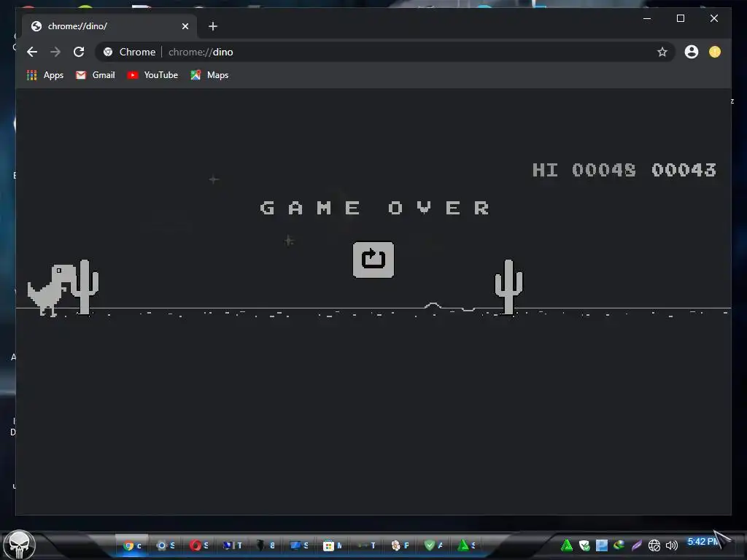This screenshot has width=747, height=560.
Task: Click the purple feather tray icon
Action: 636,545
